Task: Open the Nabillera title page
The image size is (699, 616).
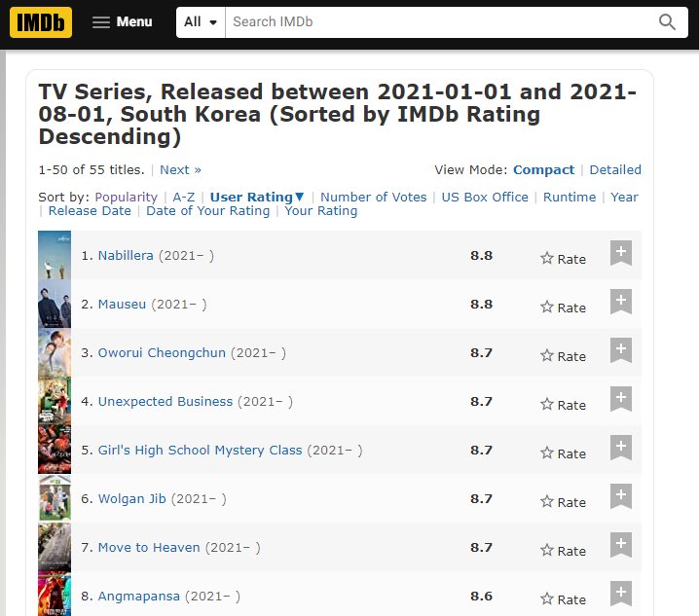Action: (126, 255)
